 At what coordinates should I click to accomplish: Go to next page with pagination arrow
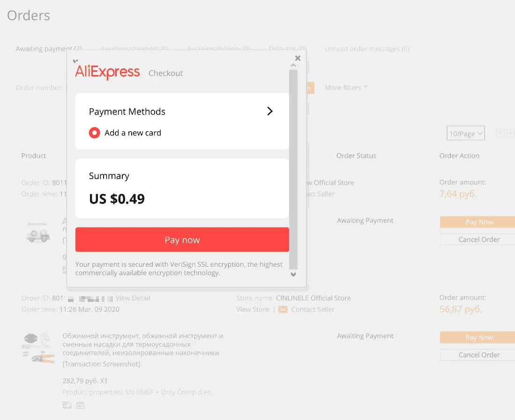tap(510, 133)
